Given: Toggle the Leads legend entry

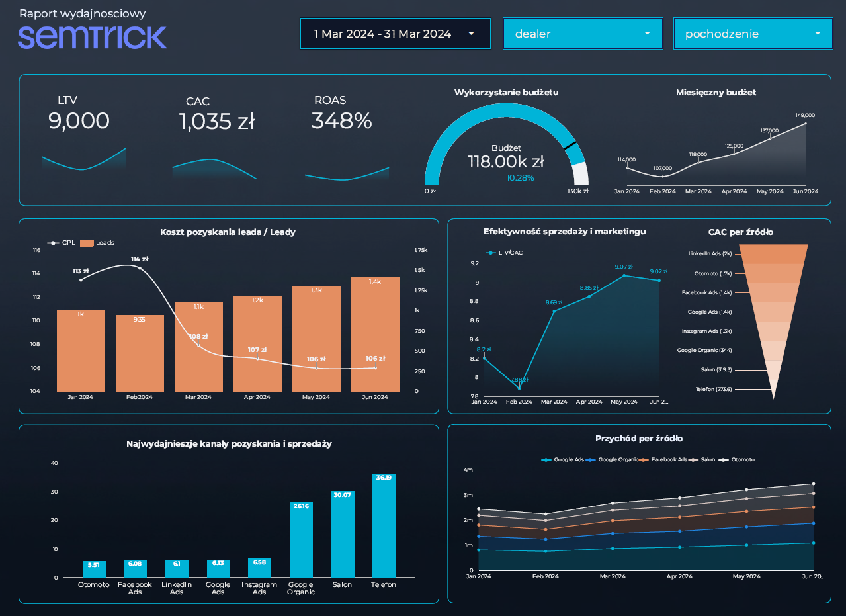Looking at the screenshot, I should (99, 243).
